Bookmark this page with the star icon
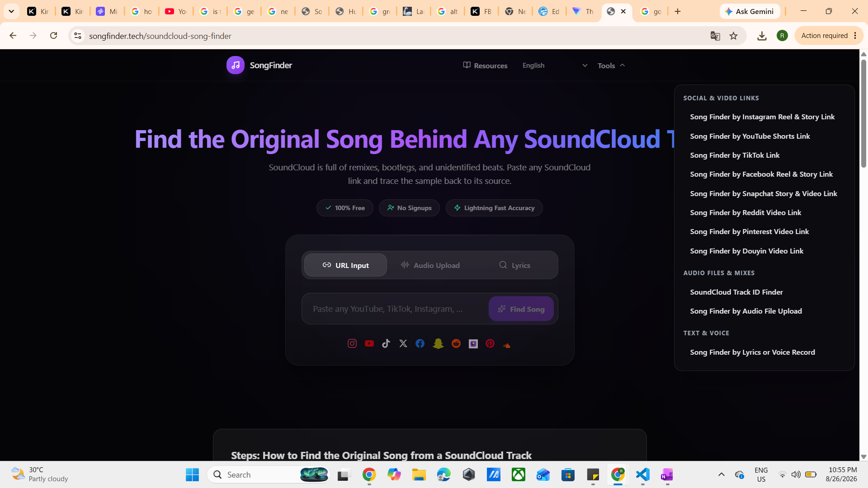The height and width of the screenshot is (488, 868). pyautogui.click(x=734, y=36)
